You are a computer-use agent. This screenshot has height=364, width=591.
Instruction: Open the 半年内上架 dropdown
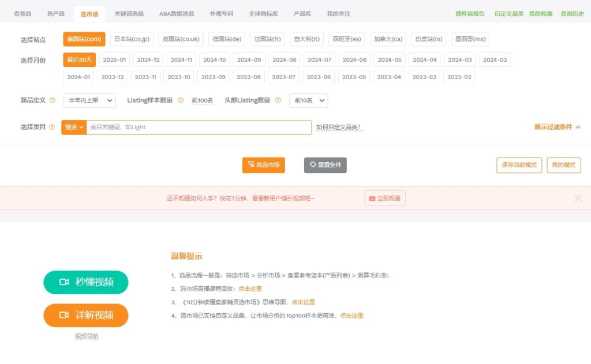point(90,100)
